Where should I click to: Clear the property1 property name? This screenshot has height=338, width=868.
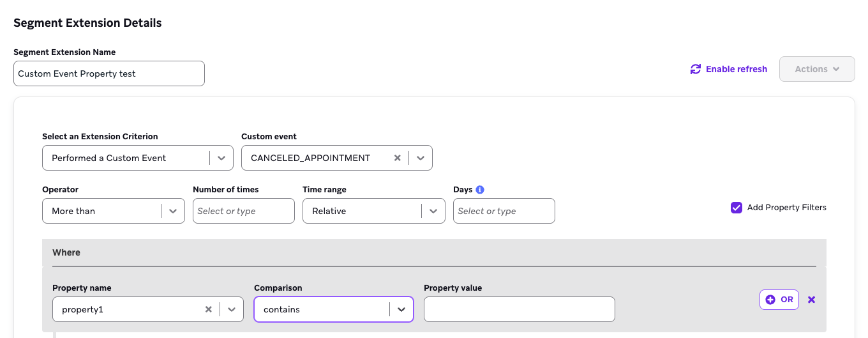(208, 309)
